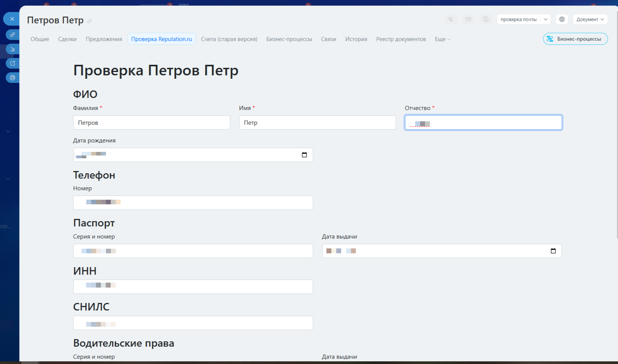
Task: Open the settings gear in header
Action: [x=562, y=19]
